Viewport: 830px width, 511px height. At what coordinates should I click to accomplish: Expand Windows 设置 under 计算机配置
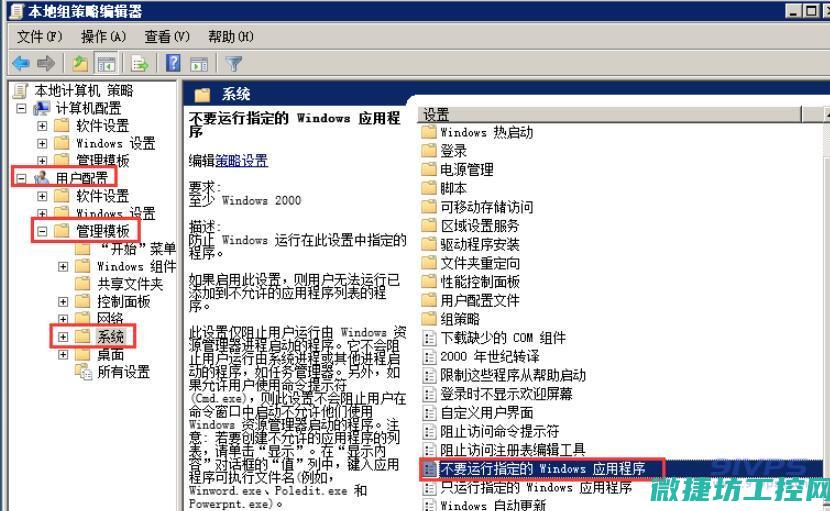coord(42,144)
